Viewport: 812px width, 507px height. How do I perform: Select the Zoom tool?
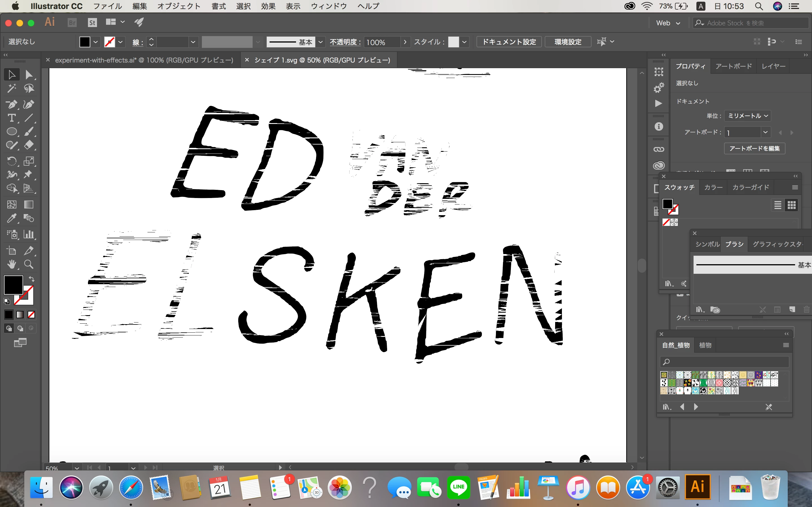click(x=29, y=264)
